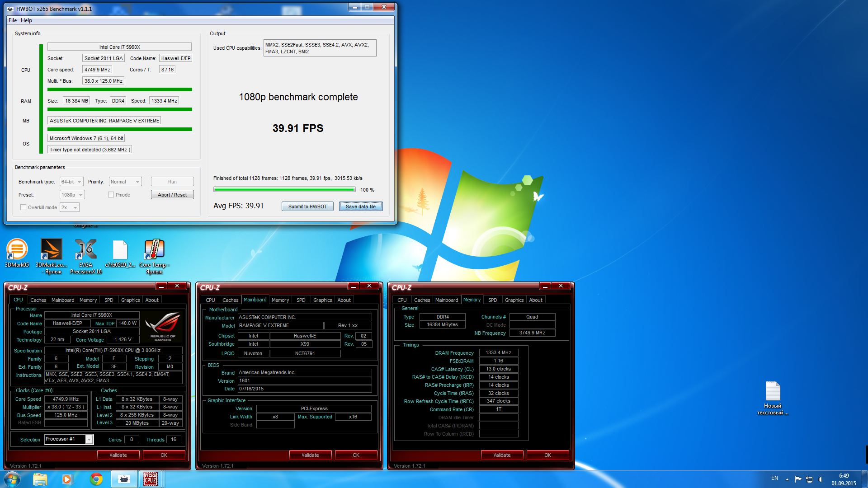The height and width of the screenshot is (488, 868).
Task: Switch to Caches tab in first CPU-Z
Action: pyautogui.click(x=38, y=300)
